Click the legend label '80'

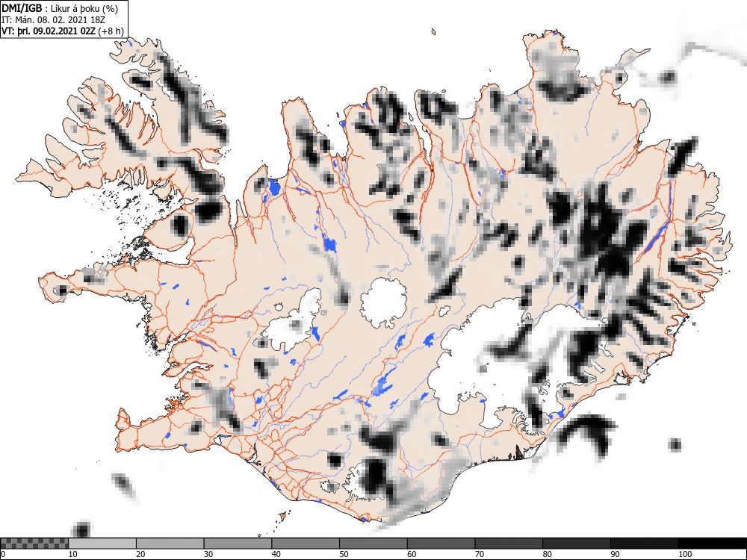tap(547, 554)
